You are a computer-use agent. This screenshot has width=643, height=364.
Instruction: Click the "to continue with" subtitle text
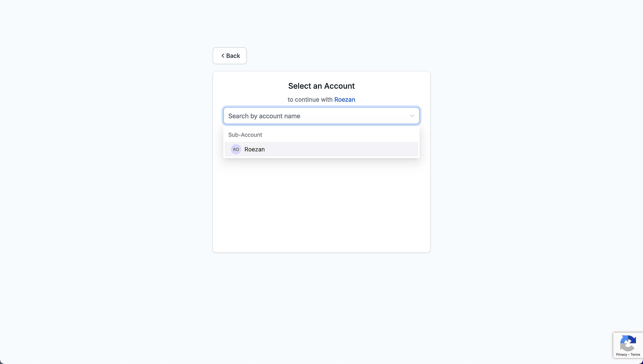310,100
